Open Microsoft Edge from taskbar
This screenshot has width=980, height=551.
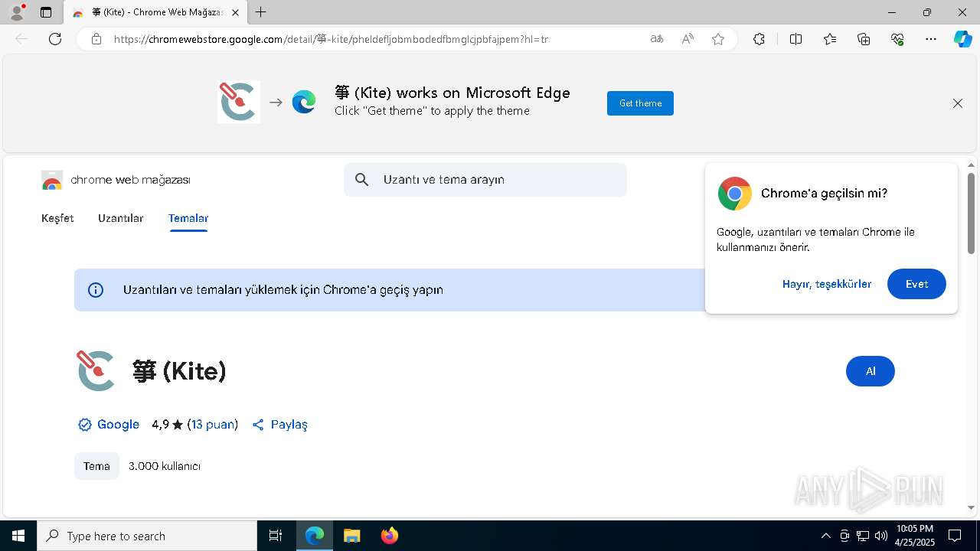[315, 536]
